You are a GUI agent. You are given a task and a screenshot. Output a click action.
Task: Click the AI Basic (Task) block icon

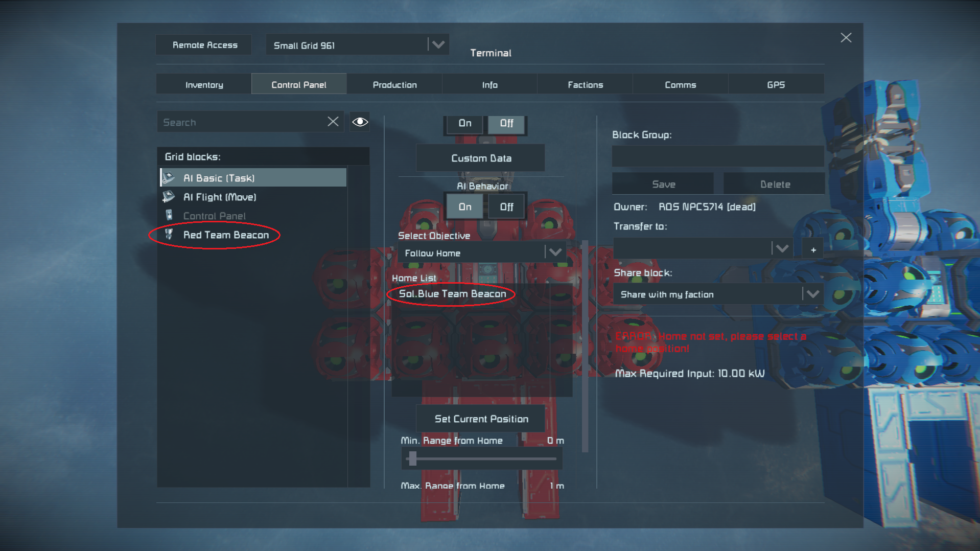pos(168,178)
